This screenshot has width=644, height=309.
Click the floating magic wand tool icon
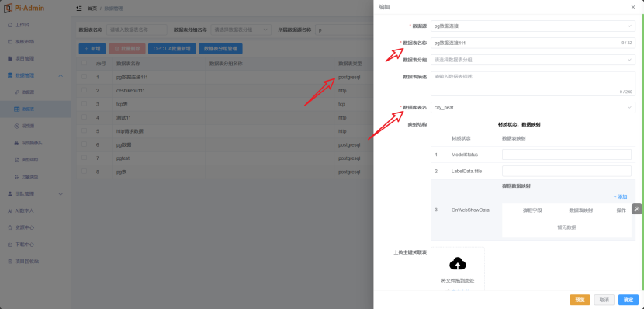(636, 209)
